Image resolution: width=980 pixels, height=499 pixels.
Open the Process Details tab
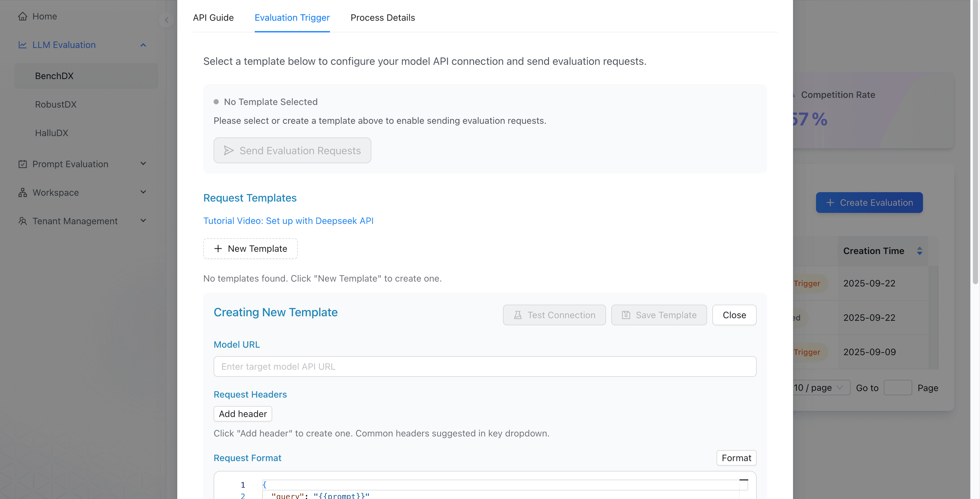click(x=382, y=17)
